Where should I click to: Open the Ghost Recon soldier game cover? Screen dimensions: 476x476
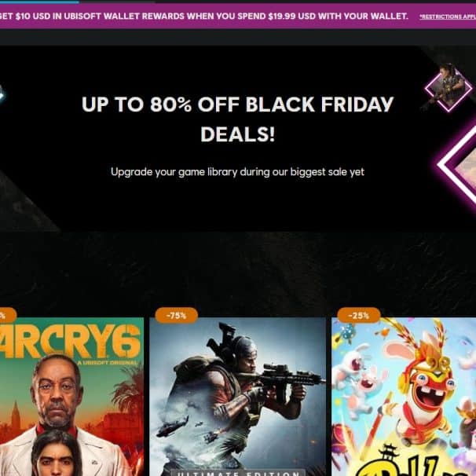click(237, 397)
